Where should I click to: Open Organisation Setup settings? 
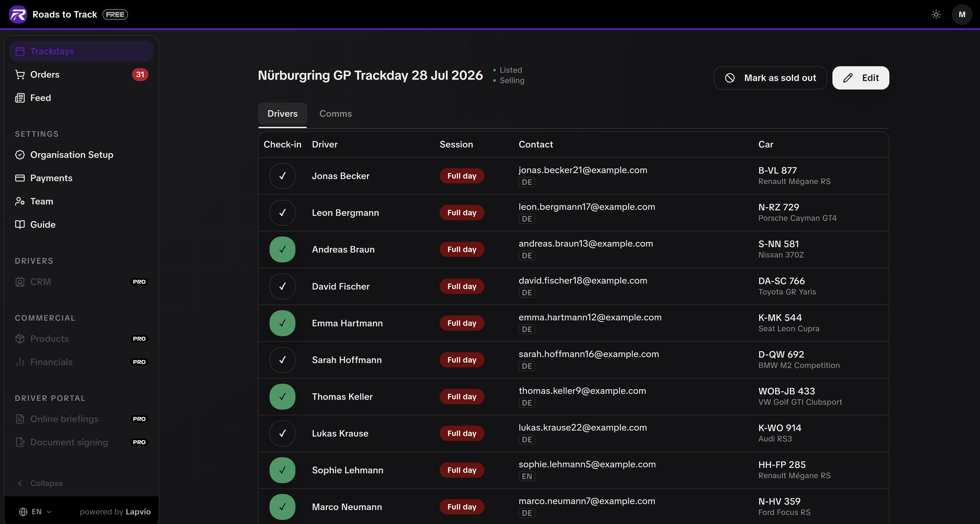pos(81,155)
